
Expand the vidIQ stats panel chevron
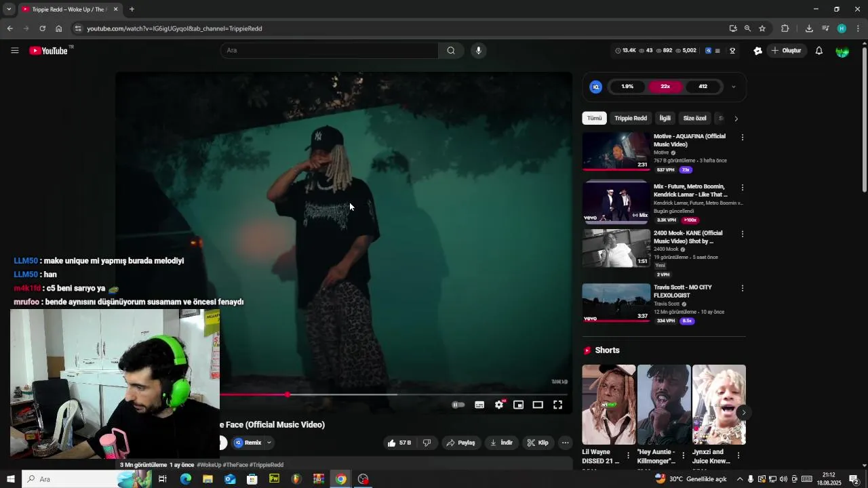[x=733, y=87]
